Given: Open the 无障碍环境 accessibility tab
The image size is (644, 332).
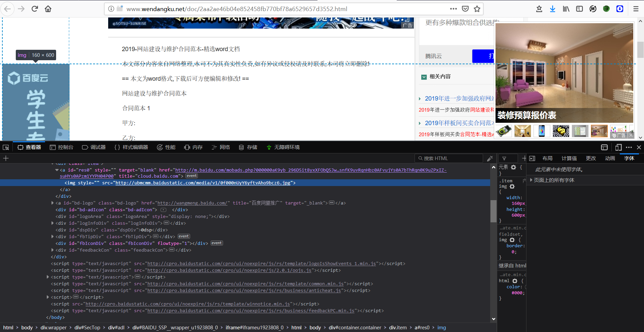Looking at the screenshot, I should tap(283, 147).
